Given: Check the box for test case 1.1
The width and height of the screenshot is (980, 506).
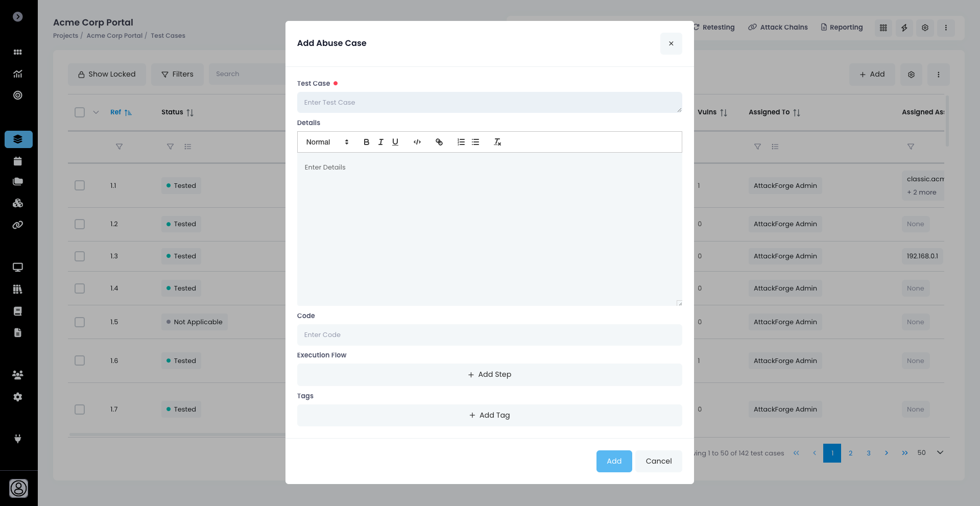Looking at the screenshot, I should point(80,185).
